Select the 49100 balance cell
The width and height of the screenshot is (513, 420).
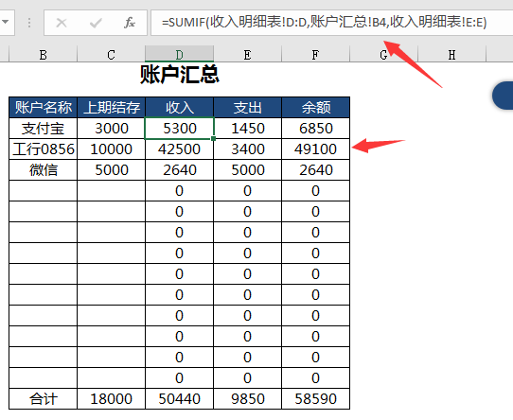click(316, 149)
